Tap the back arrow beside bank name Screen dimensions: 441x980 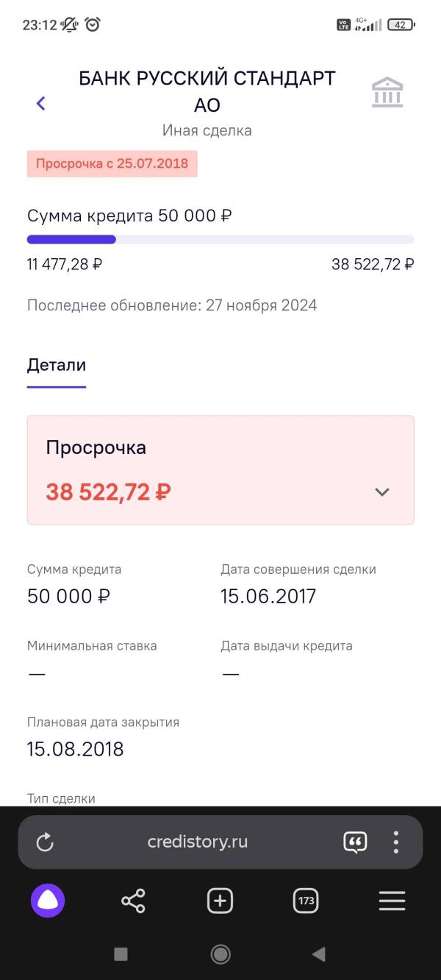[x=41, y=104]
